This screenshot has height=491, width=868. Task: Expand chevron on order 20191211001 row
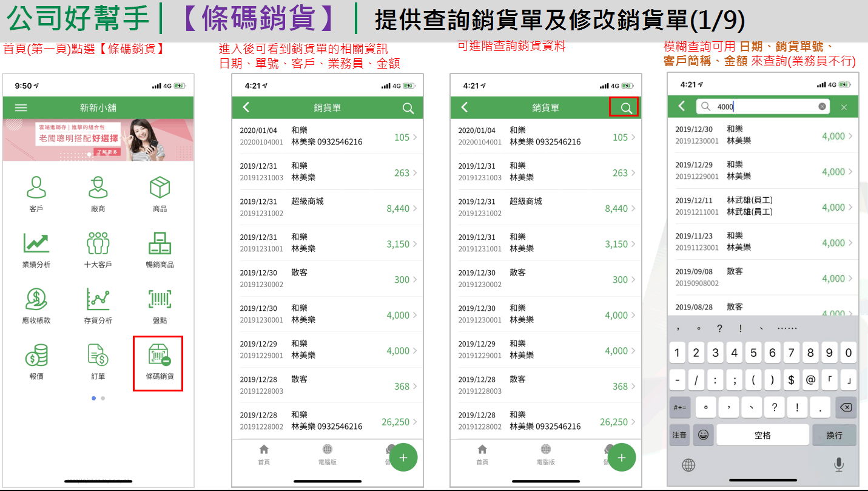click(x=850, y=208)
